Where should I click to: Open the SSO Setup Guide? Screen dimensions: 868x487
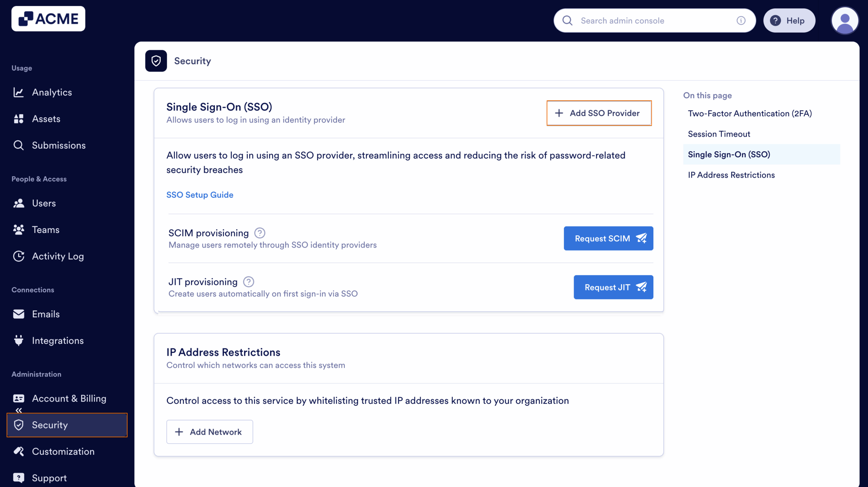click(x=200, y=195)
